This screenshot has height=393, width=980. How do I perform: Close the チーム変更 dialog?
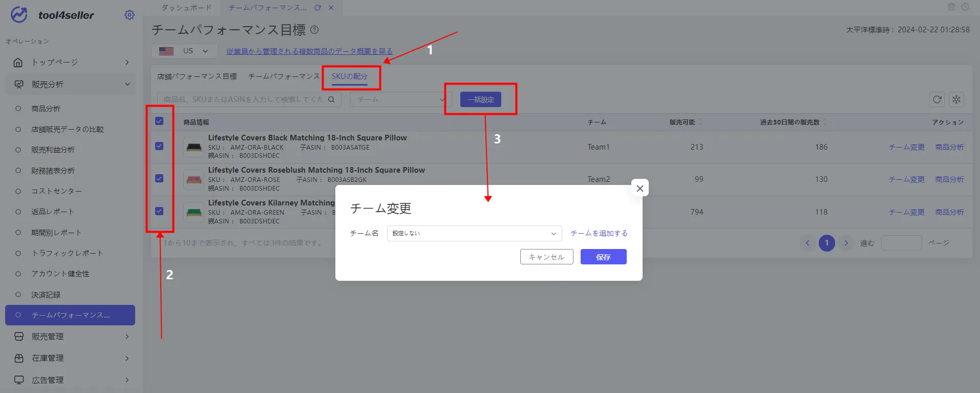640,188
